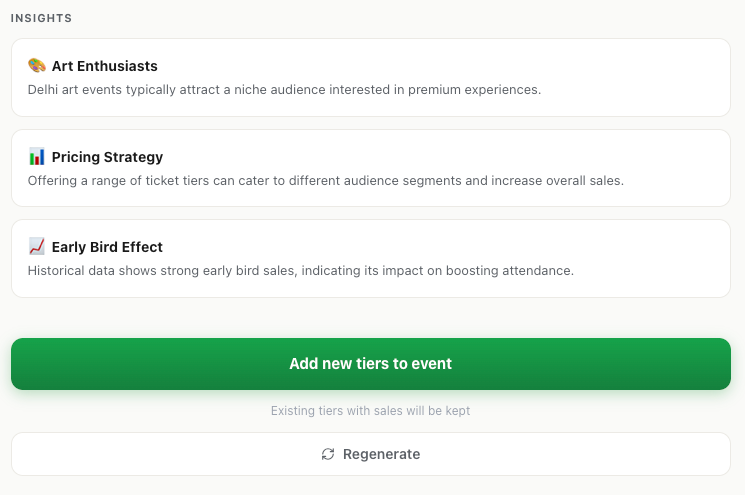Click the ticket tiers description under Pricing Strategy
The height and width of the screenshot is (495, 745).
coord(325,181)
